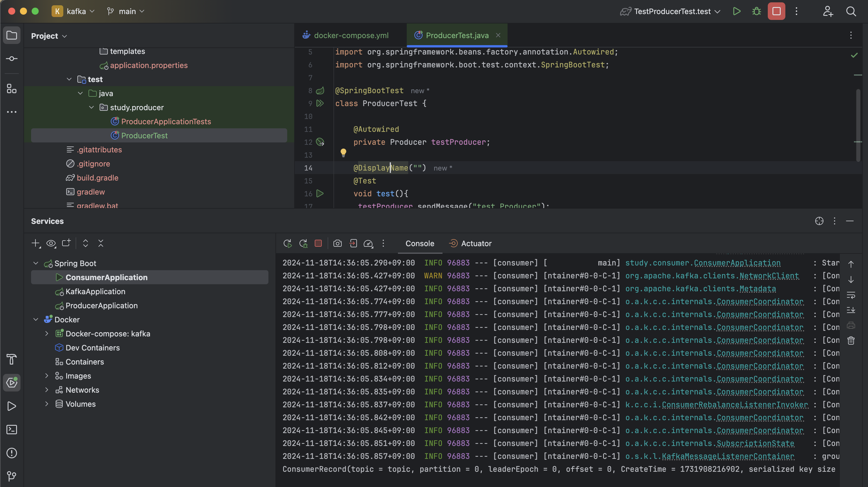Screen dimensions: 868x487
Task: Expand the Docker-compose: kafka node
Action: point(47,334)
